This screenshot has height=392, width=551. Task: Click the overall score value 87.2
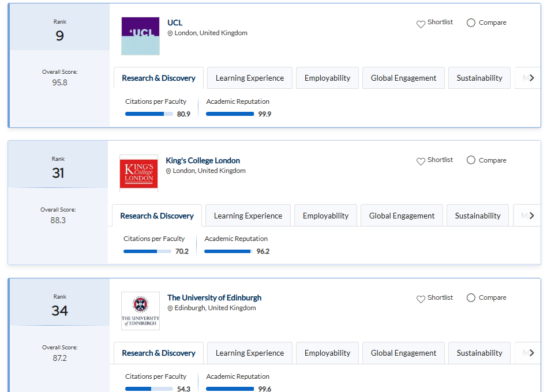coord(60,359)
